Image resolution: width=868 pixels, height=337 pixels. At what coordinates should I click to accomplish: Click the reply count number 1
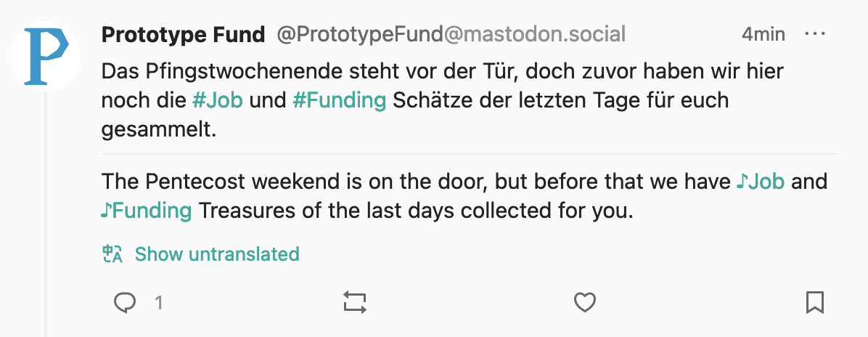[159, 303]
